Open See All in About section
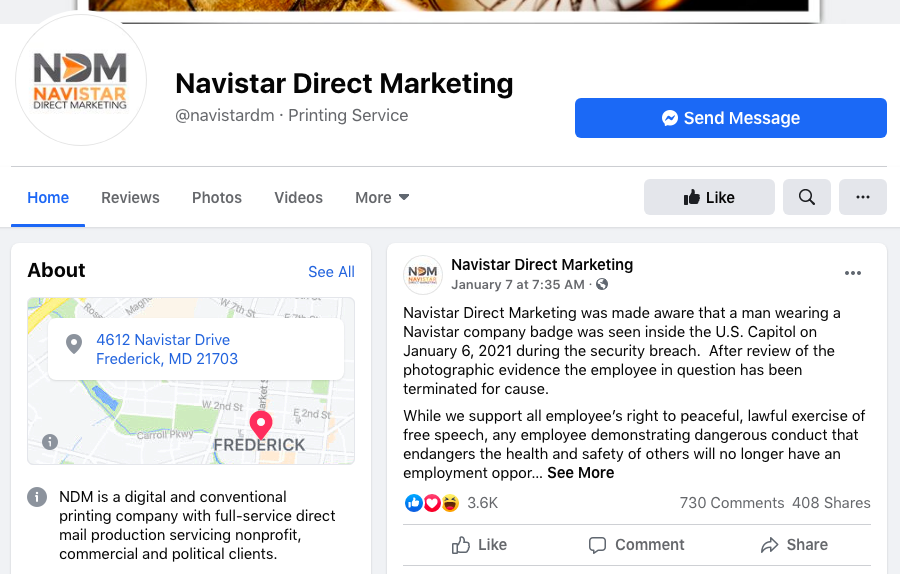The image size is (900, 574). click(x=331, y=272)
